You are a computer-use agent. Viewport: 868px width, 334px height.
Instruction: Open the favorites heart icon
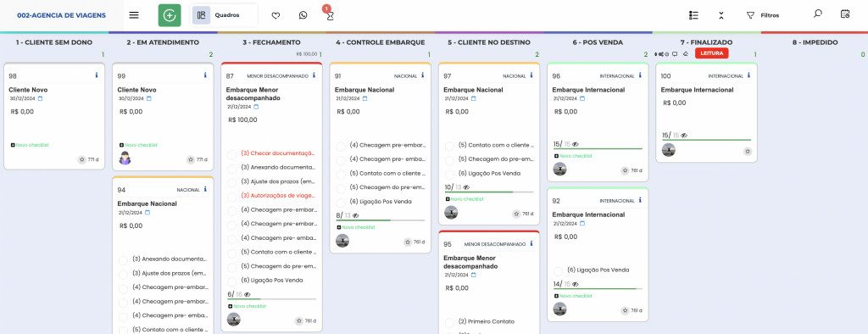(x=275, y=15)
